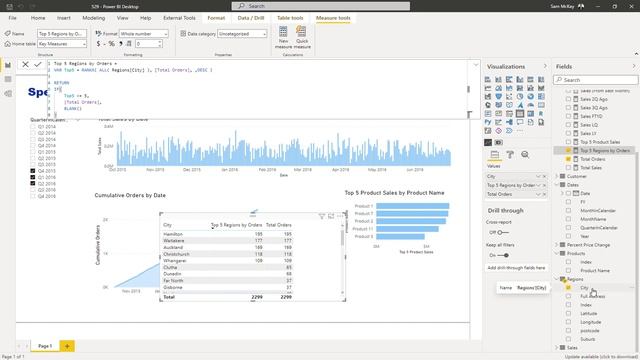Screen dimensions: 640x360
Task: Open Data view from left sidebar
Action: click(x=8, y=79)
